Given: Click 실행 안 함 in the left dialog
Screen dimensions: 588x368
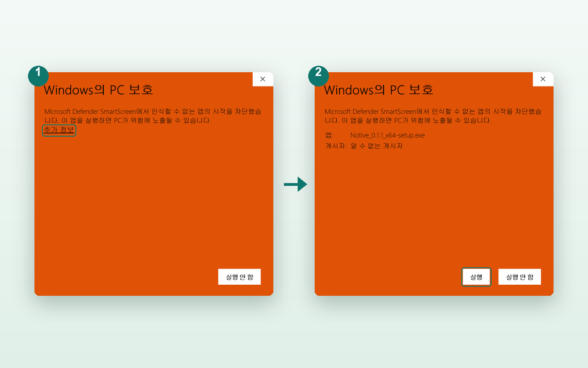Looking at the screenshot, I should pos(239,277).
